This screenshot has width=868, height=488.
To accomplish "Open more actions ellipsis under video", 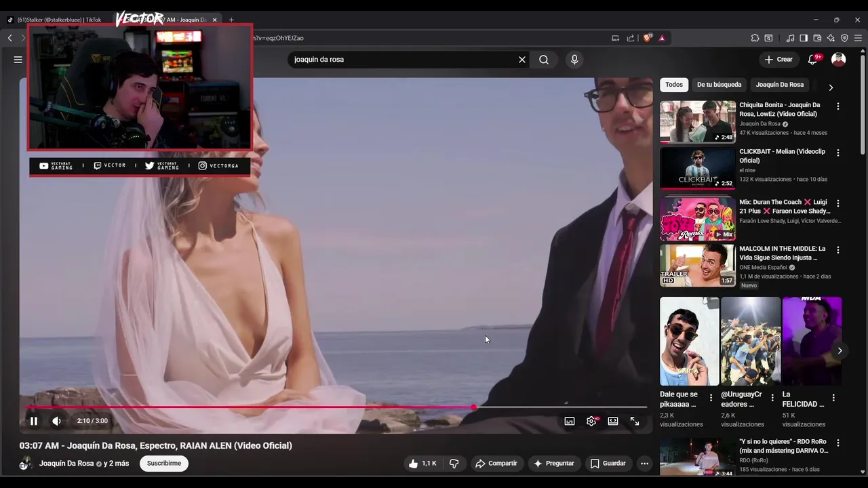I will pyautogui.click(x=645, y=464).
